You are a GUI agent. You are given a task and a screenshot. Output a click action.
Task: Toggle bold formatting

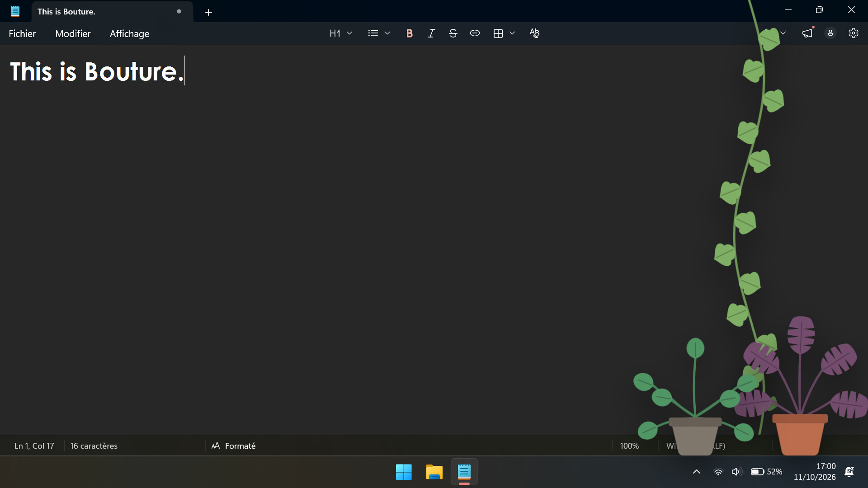[x=409, y=33]
